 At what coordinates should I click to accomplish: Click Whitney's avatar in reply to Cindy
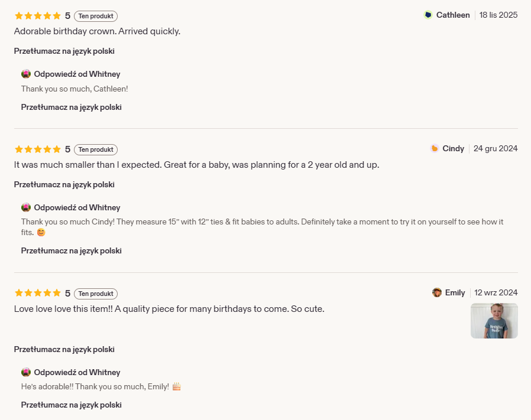pyautogui.click(x=26, y=208)
